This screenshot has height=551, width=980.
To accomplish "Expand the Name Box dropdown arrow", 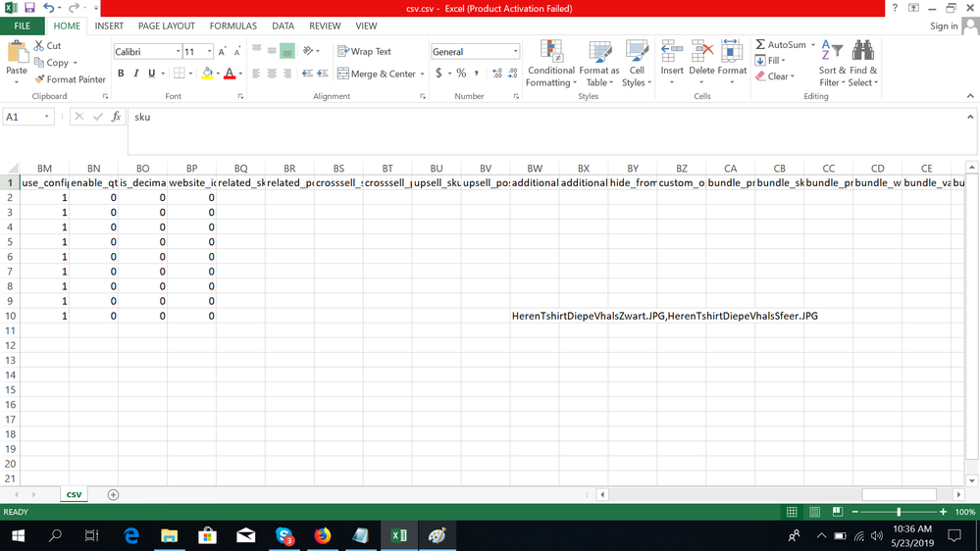I will coord(47,117).
